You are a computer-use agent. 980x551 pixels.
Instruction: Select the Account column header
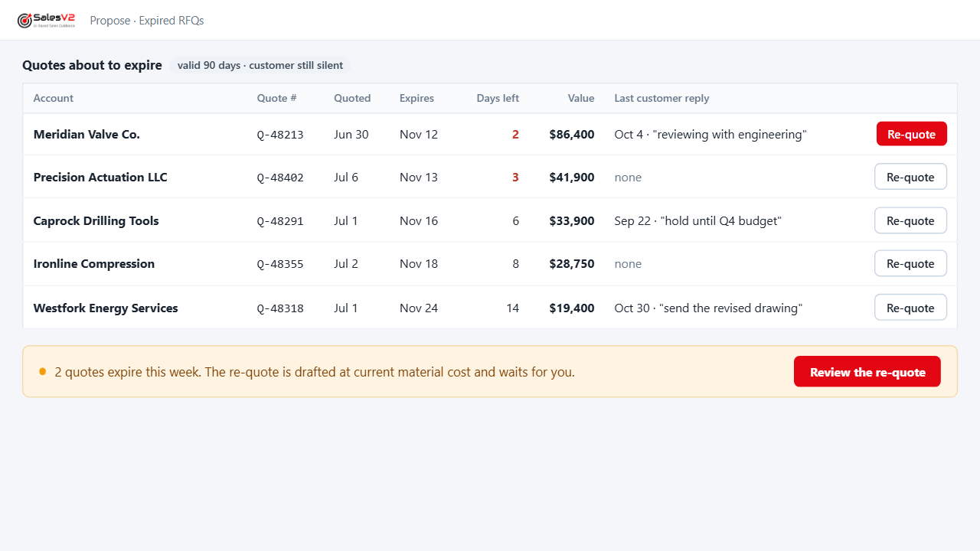54,98
